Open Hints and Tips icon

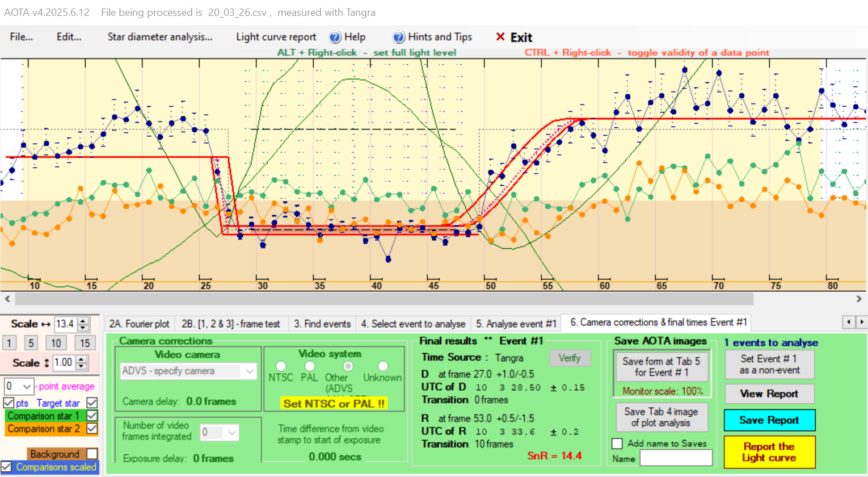tap(399, 37)
